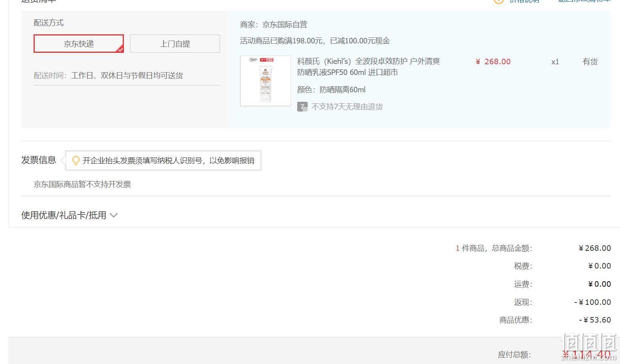Click 返现 amount -¥100.00

[592, 302]
